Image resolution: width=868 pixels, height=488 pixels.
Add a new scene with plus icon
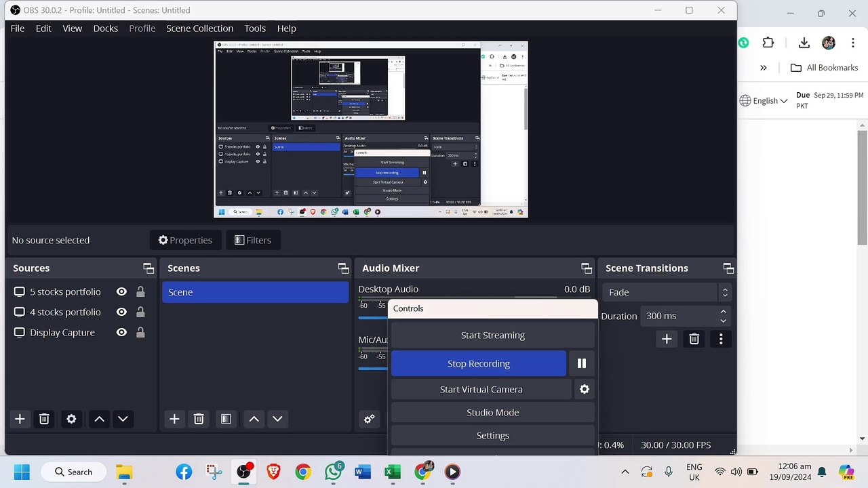(x=174, y=419)
